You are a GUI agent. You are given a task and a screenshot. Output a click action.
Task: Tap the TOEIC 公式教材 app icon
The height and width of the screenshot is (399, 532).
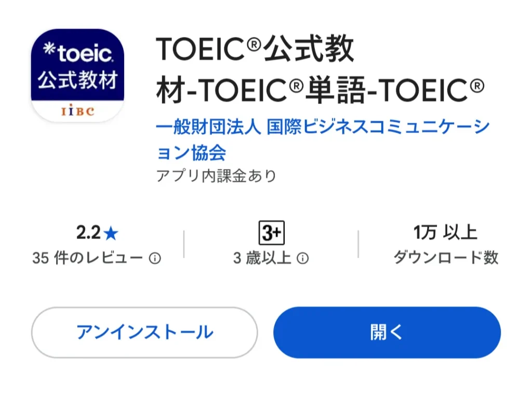click(77, 75)
